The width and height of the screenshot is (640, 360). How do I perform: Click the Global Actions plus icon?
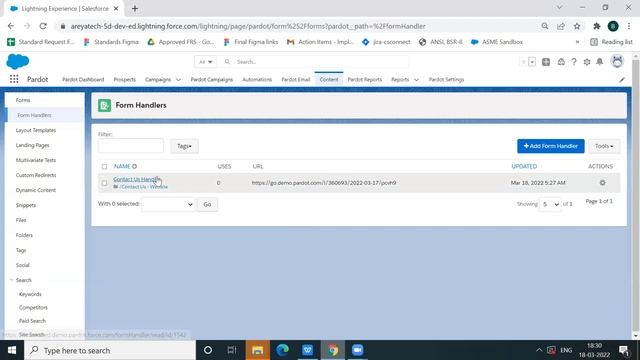click(x=546, y=62)
